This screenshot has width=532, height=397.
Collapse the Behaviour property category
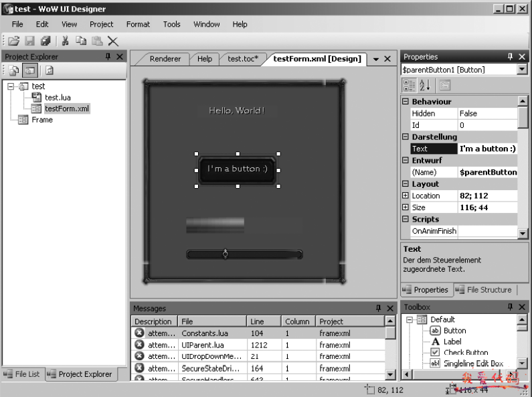tap(406, 101)
